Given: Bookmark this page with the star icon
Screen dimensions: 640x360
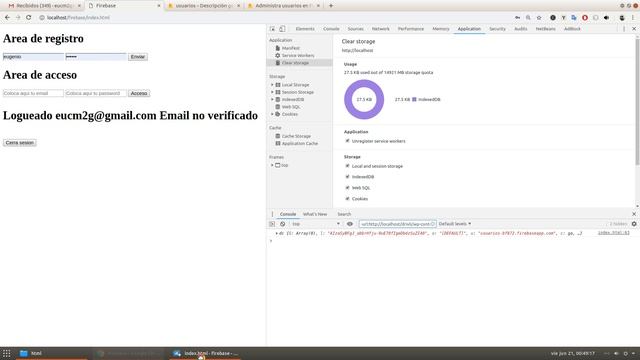Looking at the screenshot, I should pos(539,18).
